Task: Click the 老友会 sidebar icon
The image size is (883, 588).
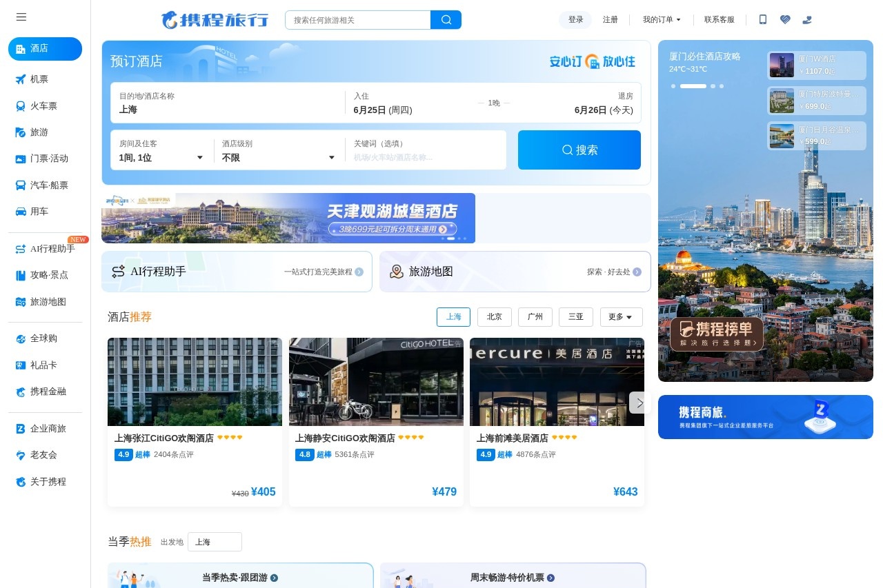Action: pyautogui.click(x=21, y=455)
